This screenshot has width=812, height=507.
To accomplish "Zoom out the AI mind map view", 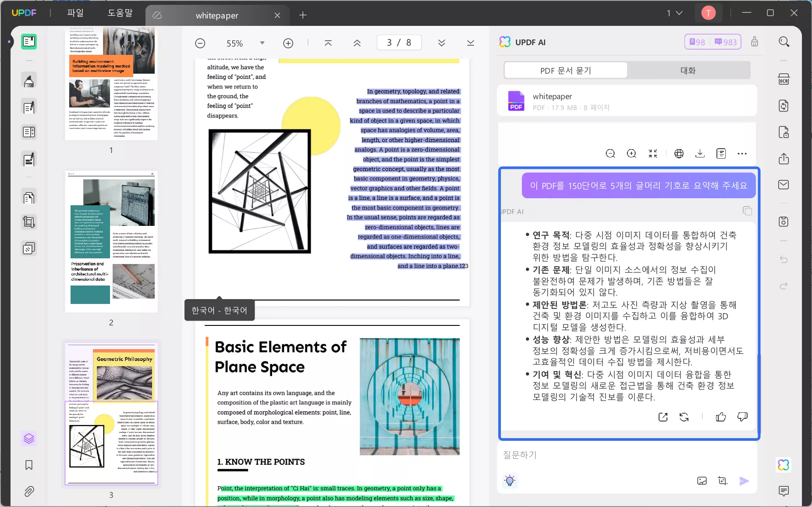I will pos(610,154).
